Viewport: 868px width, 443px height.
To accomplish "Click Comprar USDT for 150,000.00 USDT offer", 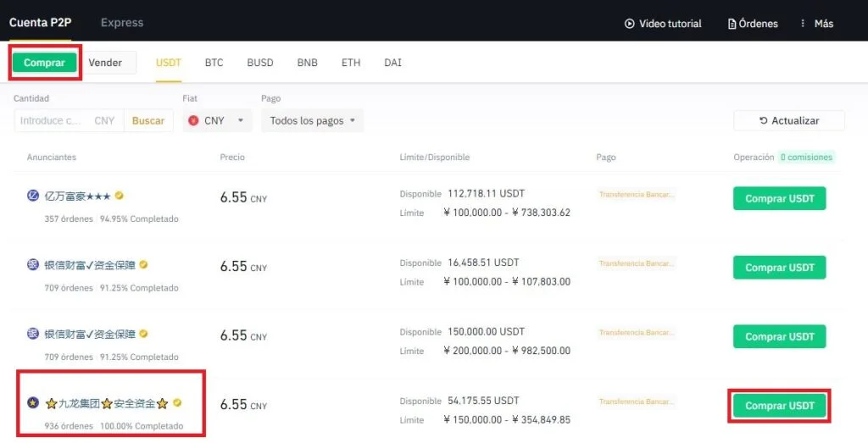I will 780,336.
